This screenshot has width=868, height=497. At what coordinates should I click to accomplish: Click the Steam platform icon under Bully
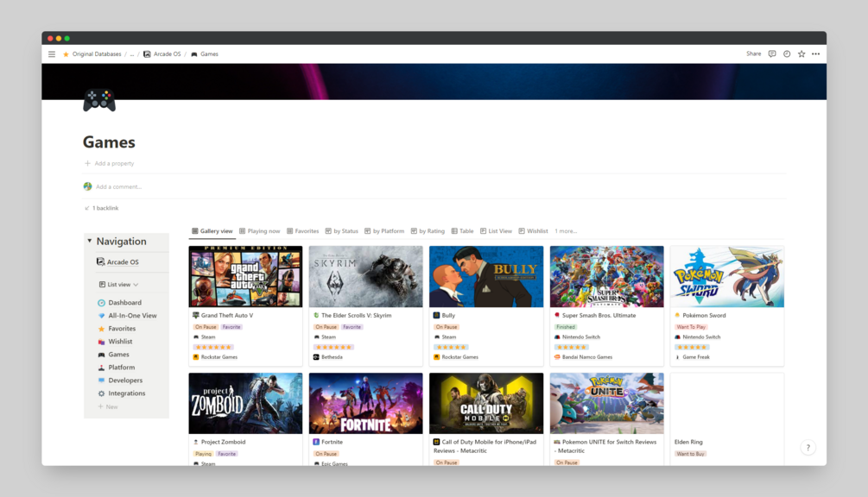437,337
